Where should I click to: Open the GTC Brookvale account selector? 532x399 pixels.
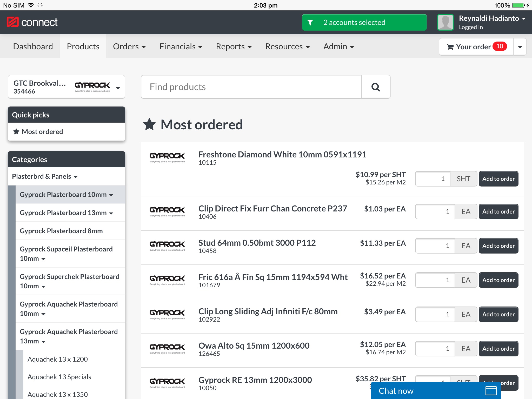66,87
